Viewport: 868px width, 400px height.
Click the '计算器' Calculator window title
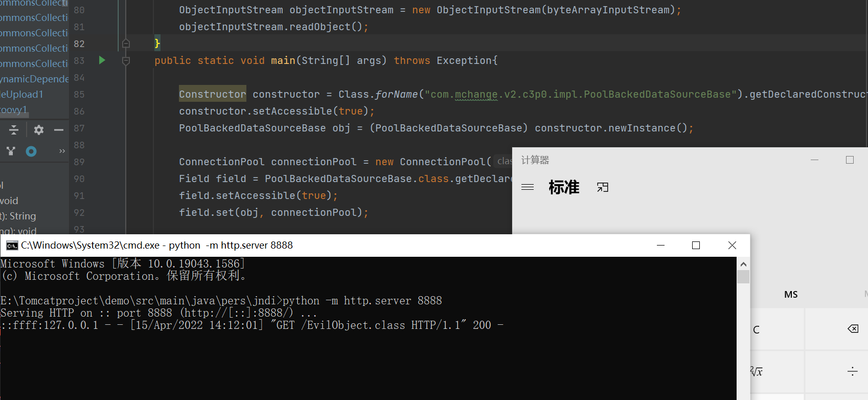[535, 160]
